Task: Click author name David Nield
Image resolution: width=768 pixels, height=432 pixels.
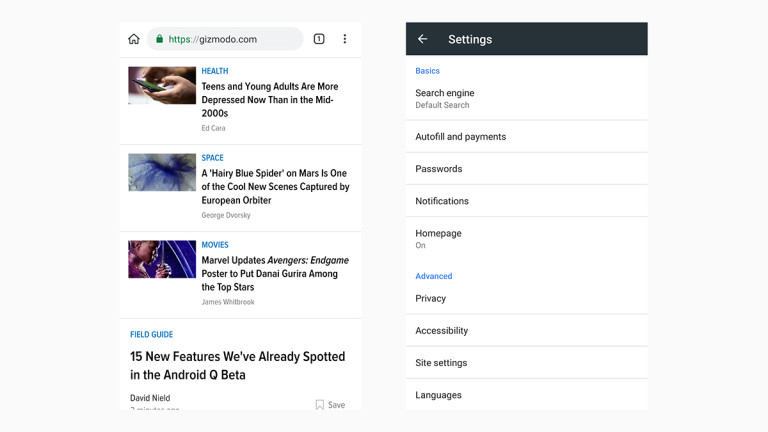Action: (x=150, y=398)
